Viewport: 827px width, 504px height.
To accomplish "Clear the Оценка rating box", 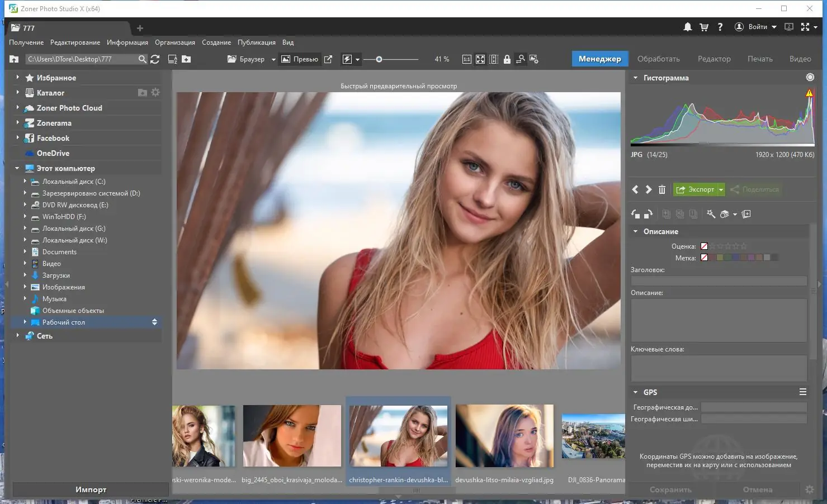I will click(705, 246).
